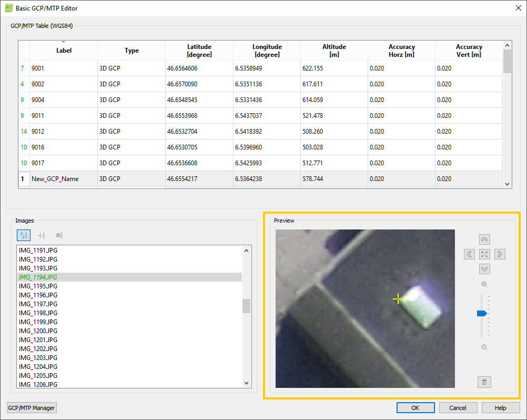Open the Help dialog
The height and width of the screenshot is (420, 527).
pos(499,407)
